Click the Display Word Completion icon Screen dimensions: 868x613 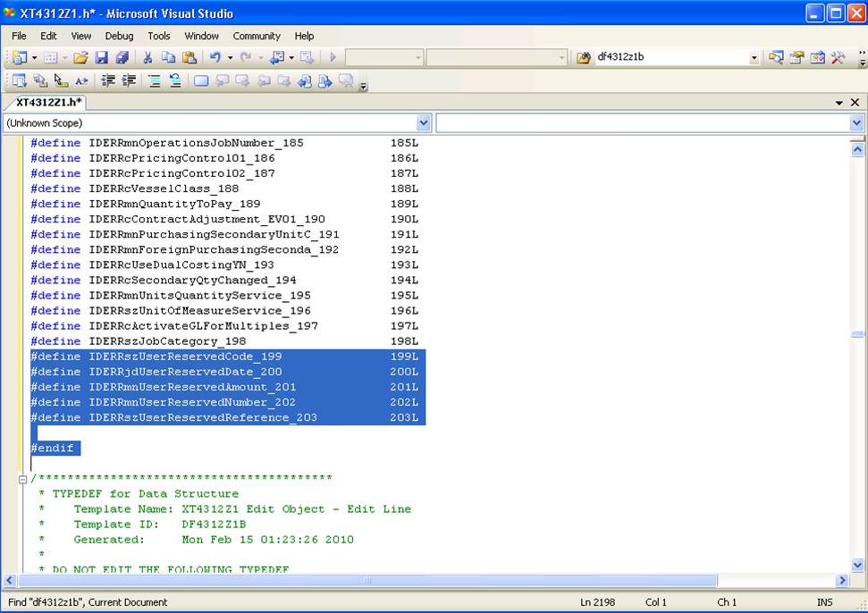pyautogui.click(x=82, y=81)
